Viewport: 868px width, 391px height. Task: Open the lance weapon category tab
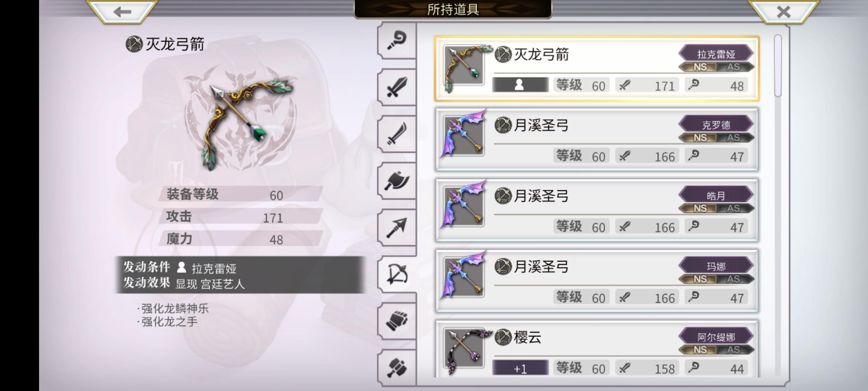point(397,227)
